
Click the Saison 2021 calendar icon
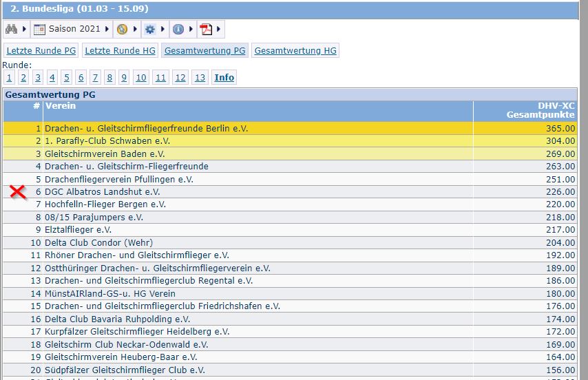click(x=39, y=29)
